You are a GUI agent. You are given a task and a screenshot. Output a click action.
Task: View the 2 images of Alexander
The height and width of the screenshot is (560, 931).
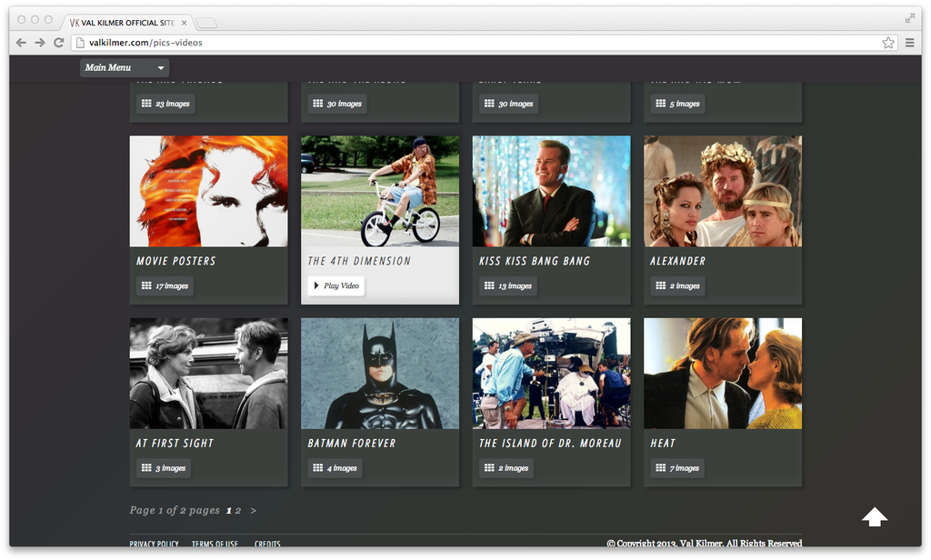coord(677,285)
